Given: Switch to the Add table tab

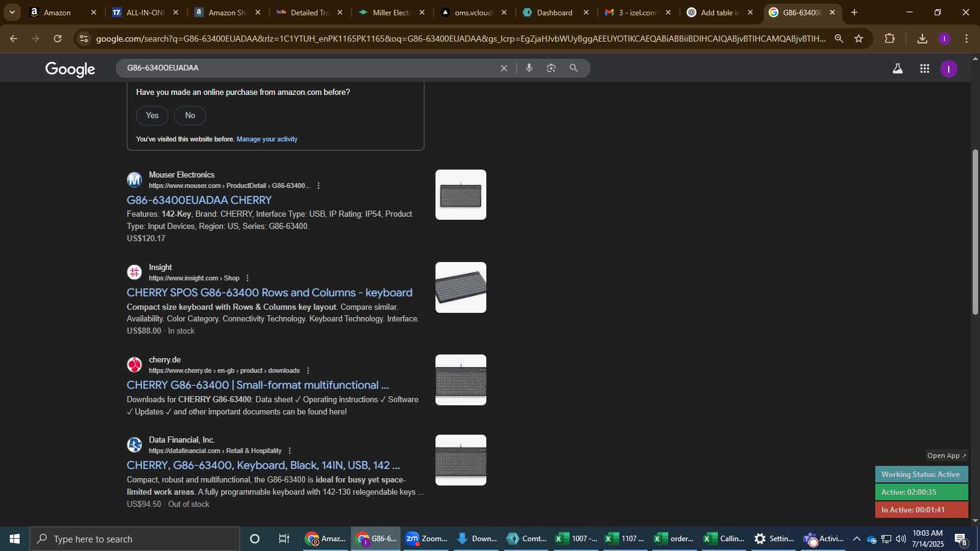Looking at the screenshot, I should [x=719, y=12].
